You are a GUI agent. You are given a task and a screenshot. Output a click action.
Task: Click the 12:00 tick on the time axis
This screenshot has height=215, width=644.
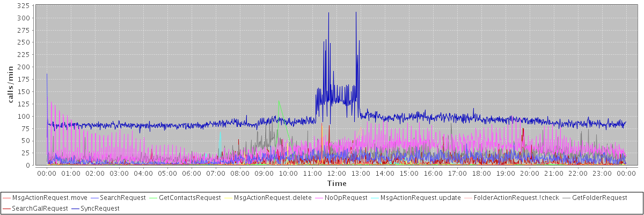(x=336, y=174)
